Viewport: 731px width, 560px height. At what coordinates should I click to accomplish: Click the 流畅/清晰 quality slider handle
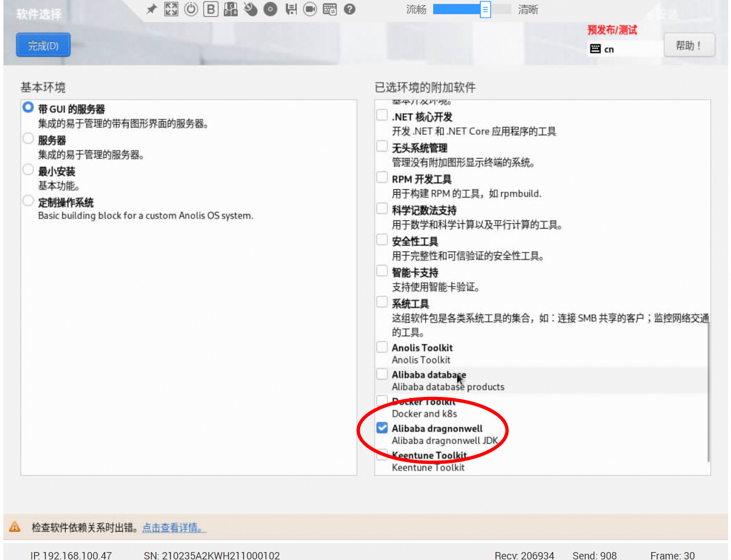pos(485,10)
